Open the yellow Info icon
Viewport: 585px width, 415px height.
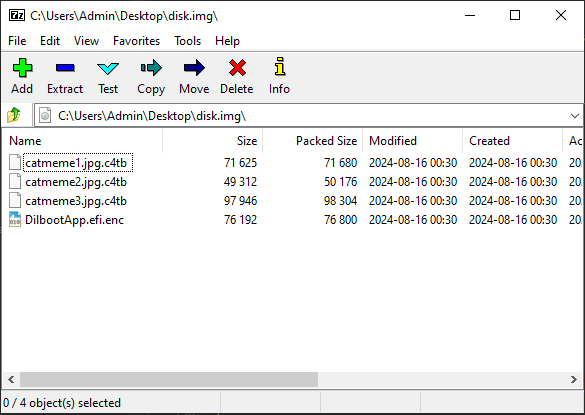coord(280,66)
